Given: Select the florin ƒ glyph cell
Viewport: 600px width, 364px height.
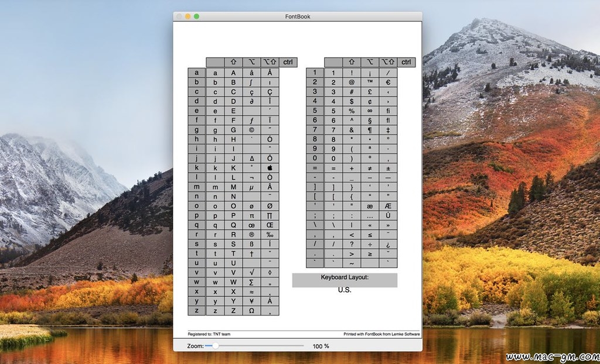Looking at the screenshot, I should tap(252, 121).
